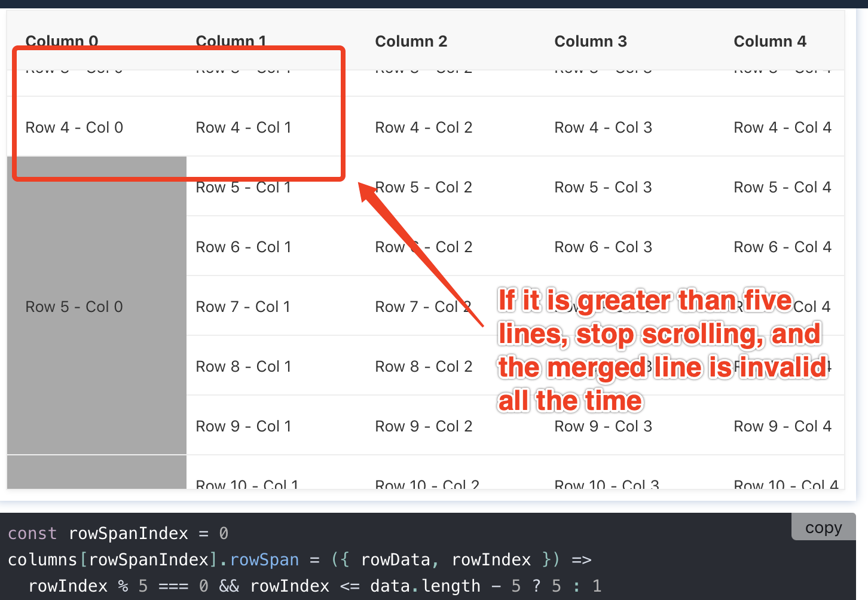This screenshot has width=868, height=600.
Task: Select the cell Row 6 - Col 1
Action: coord(243,246)
